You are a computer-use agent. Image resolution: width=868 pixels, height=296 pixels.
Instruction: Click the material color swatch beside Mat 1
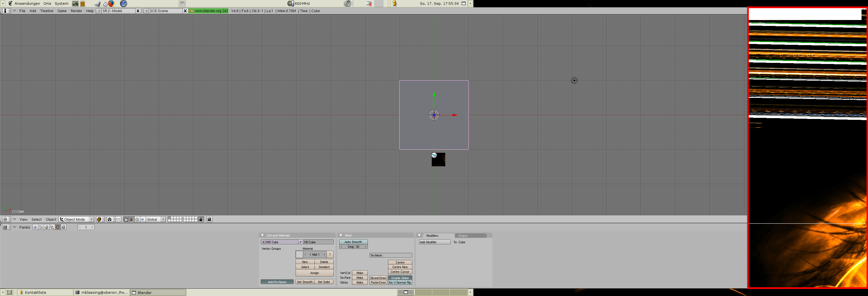299,255
